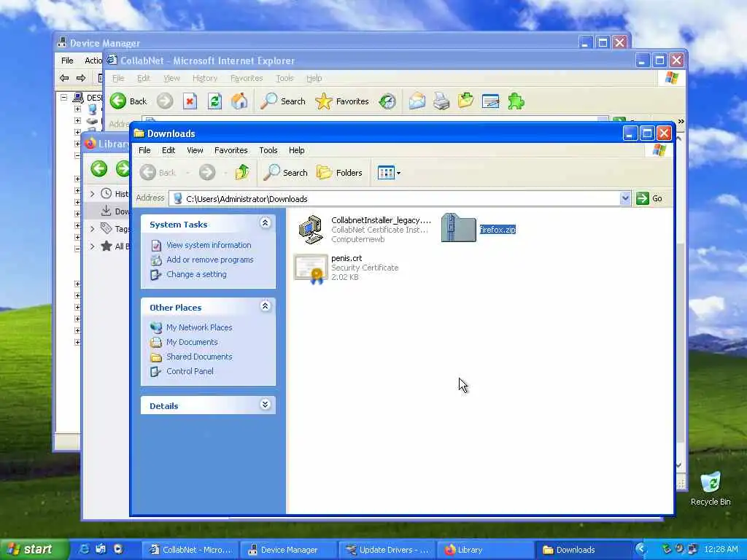Go up one folder level in Downloads
The width and height of the screenshot is (747, 560).
point(242,172)
